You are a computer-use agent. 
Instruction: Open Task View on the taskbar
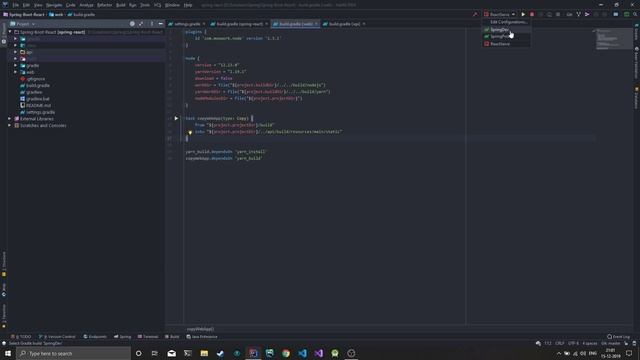click(x=155, y=353)
